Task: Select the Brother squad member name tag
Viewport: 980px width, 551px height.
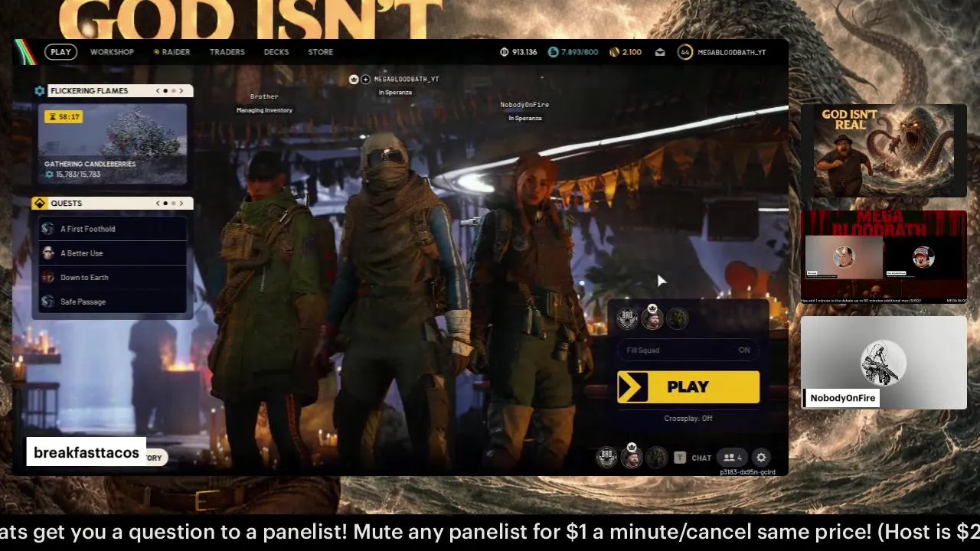Action: 264,96
